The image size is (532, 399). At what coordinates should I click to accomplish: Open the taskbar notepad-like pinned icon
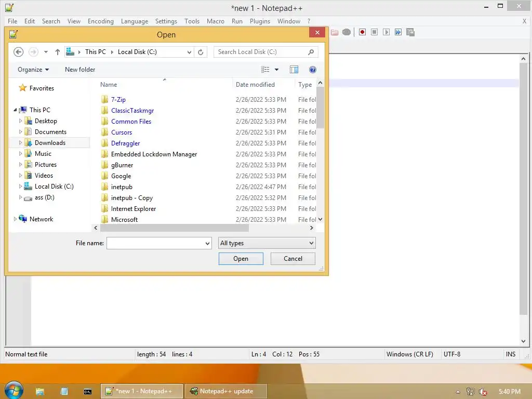pyautogui.click(x=64, y=391)
